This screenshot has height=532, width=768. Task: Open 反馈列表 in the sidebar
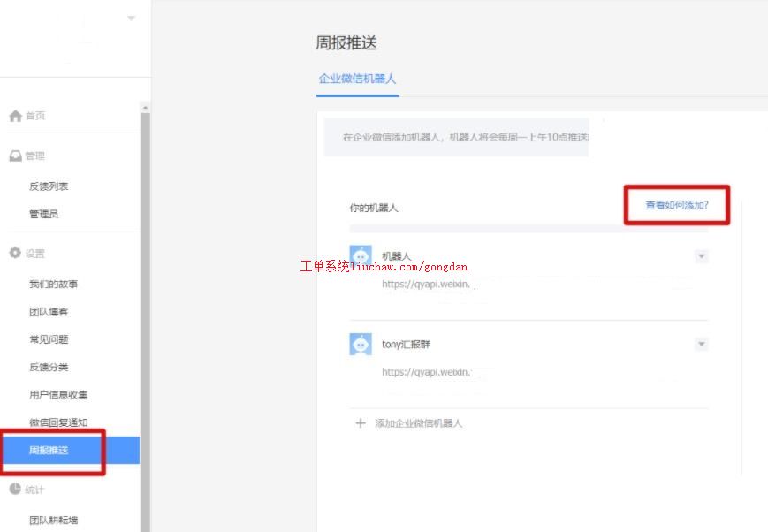(x=49, y=186)
